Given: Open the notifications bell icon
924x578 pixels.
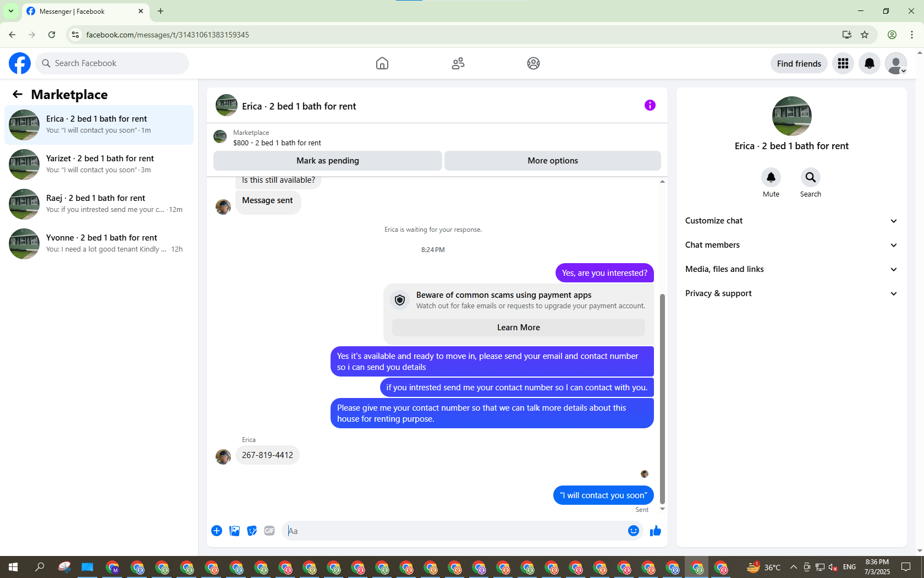Looking at the screenshot, I should (x=870, y=63).
